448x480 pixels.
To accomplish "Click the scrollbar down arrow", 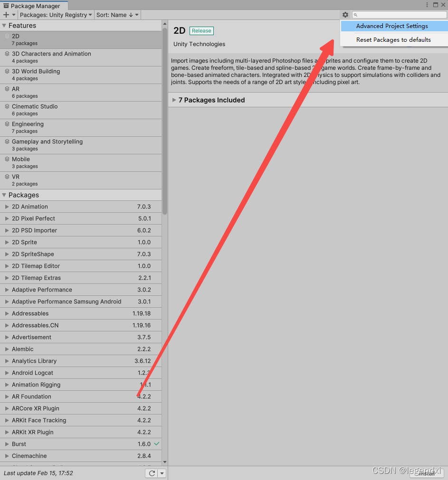I will [x=165, y=462].
